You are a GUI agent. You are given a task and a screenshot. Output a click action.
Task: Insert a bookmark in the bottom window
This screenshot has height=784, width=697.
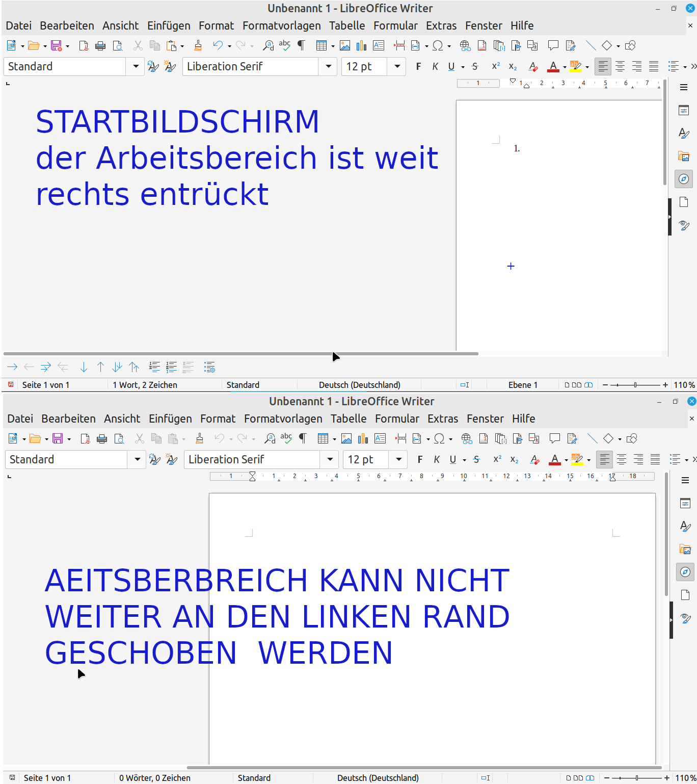[518, 439]
